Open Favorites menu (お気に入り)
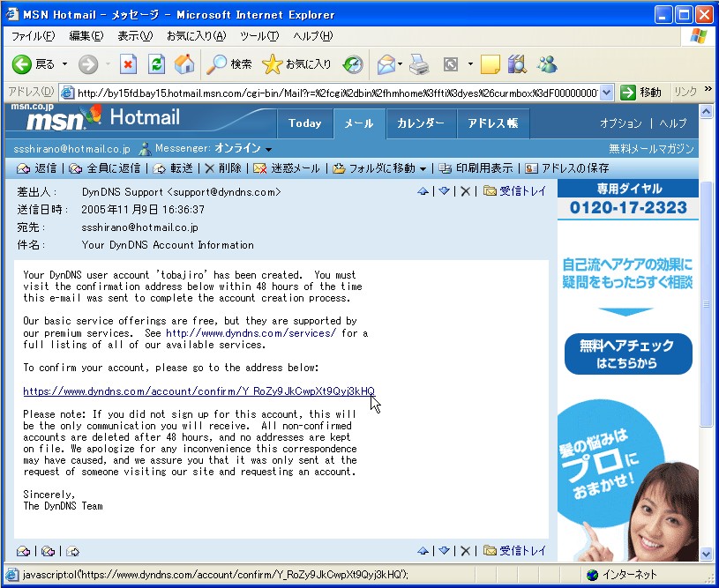The width and height of the screenshot is (719, 588). [x=196, y=36]
